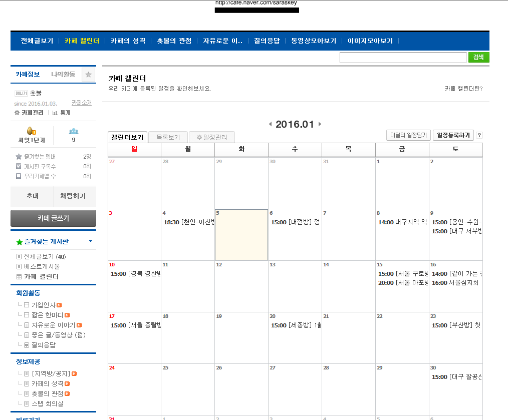
Task: Open 베스트게시물 in sidebar
Action: tap(42, 267)
